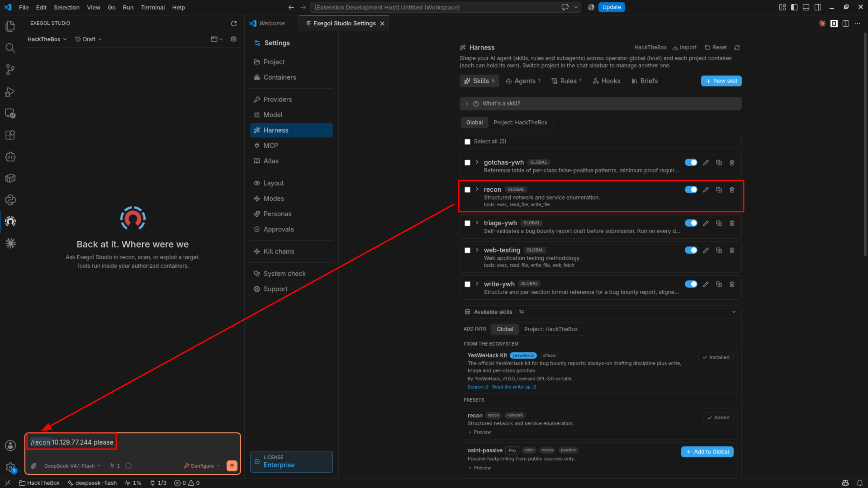
Task: Check the gotchas-ywh skill checkbox
Action: click(x=468, y=163)
